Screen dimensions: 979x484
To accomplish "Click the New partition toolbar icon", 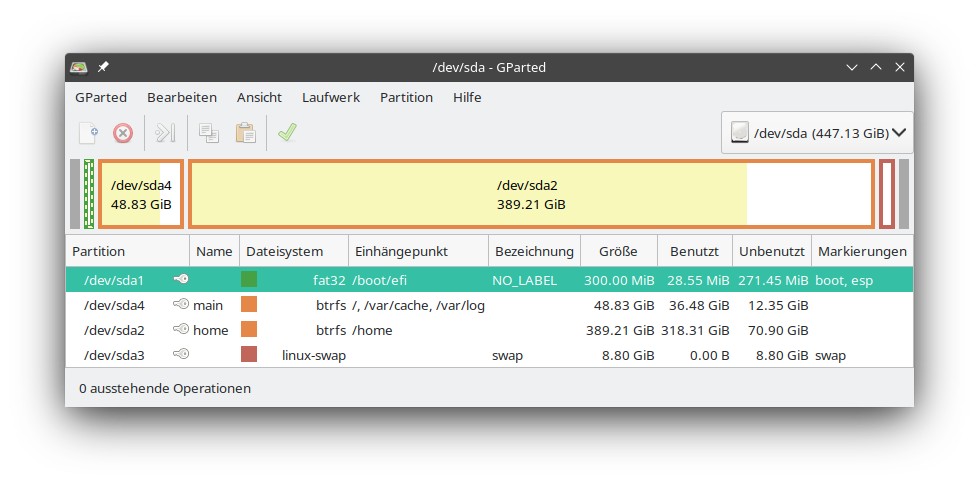I will pyautogui.click(x=89, y=133).
